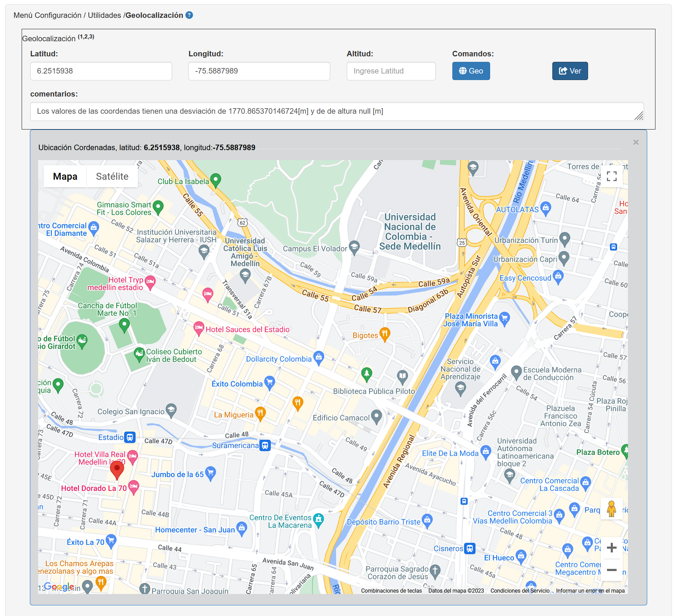The width and height of the screenshot is (674, 616).
Task: Select the Mapa view tab
Action: 65,176
